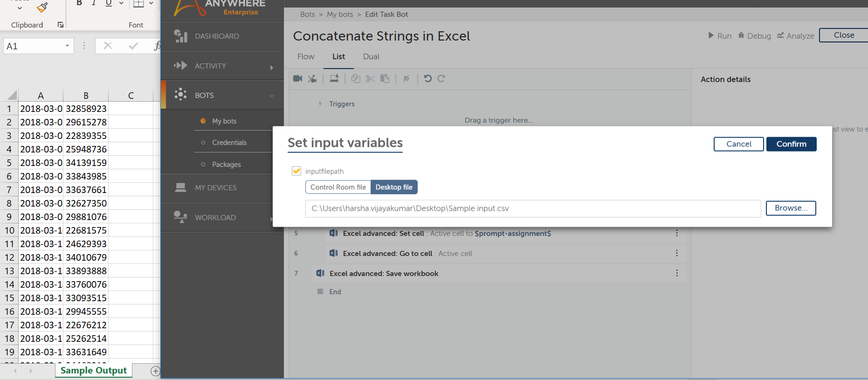This screenshot has height=380, width=868.
Task: Select the Control Room file option
Action: [x=338, y=187]
